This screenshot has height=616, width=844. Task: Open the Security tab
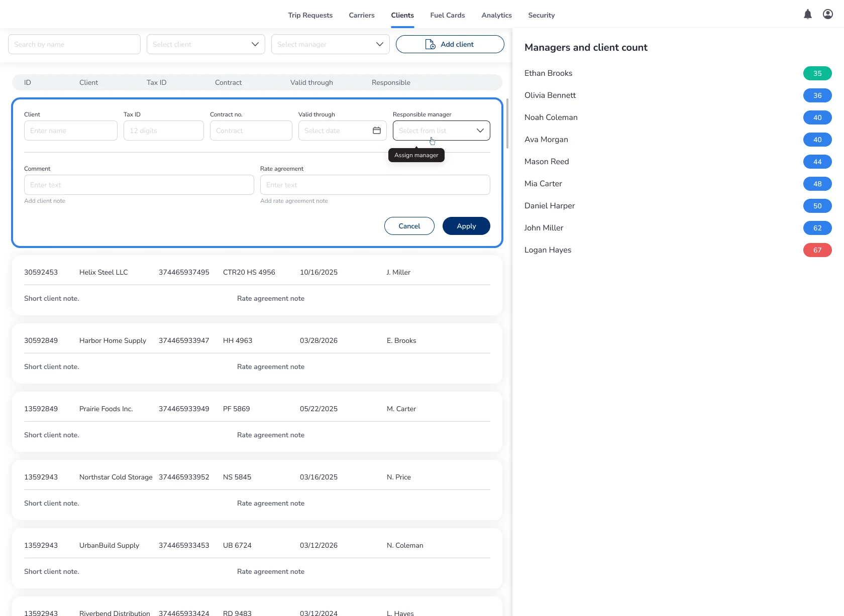tap(542, 15)
